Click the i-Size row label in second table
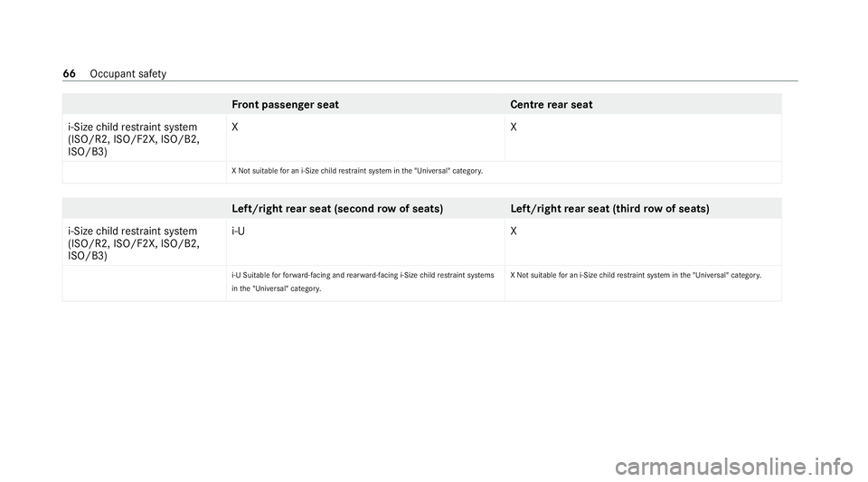 pos(132,242)
